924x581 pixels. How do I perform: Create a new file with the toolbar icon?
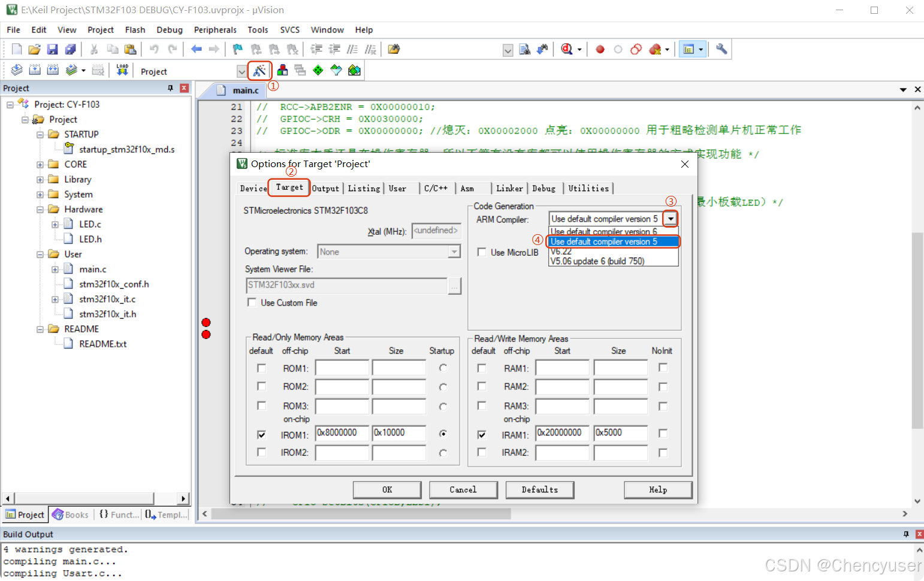point(17,49)
